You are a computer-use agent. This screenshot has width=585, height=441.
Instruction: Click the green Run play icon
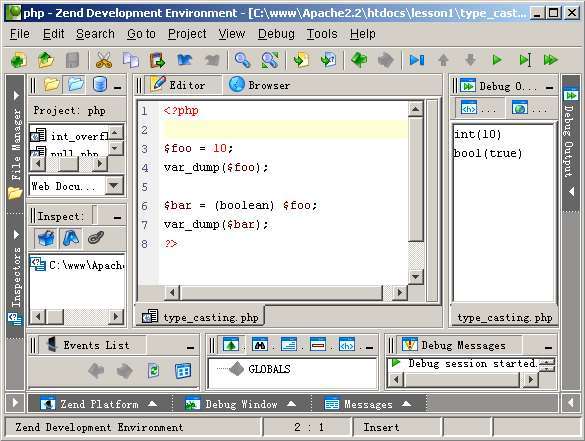coord(497,60)
